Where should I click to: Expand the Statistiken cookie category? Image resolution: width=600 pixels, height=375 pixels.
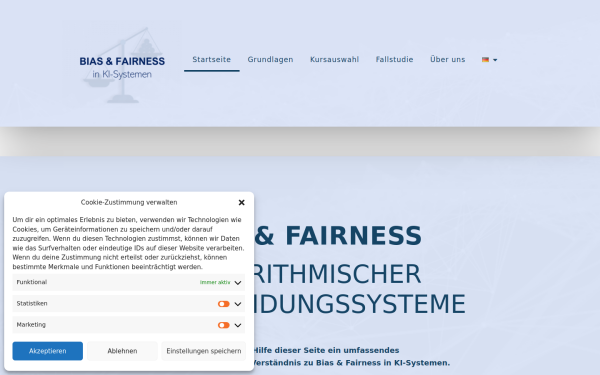[x=238, y=304]
